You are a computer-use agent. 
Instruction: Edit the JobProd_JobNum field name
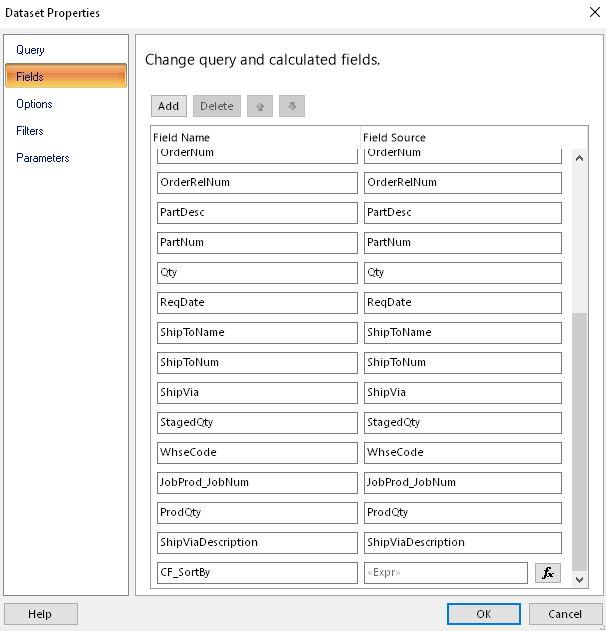(x=257, y=483)
